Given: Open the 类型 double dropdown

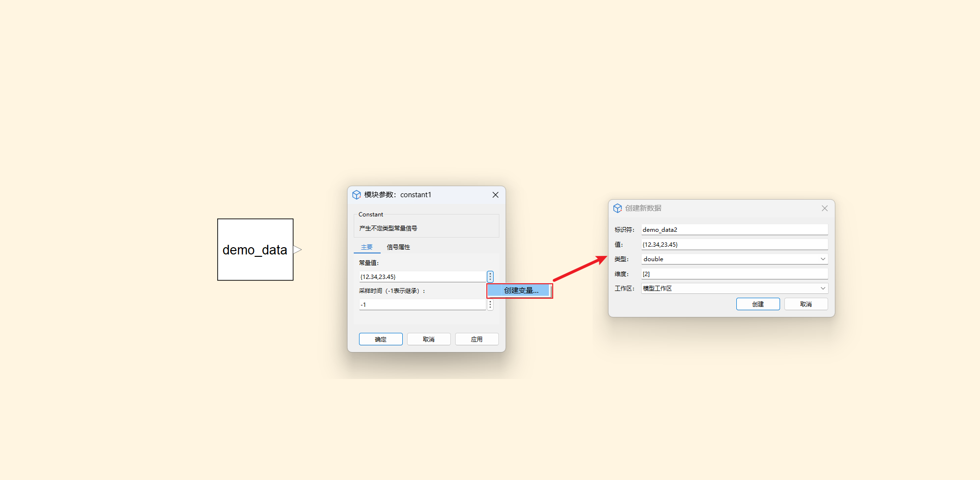Looking at the screenshot, I should click(x=734, y=259).
